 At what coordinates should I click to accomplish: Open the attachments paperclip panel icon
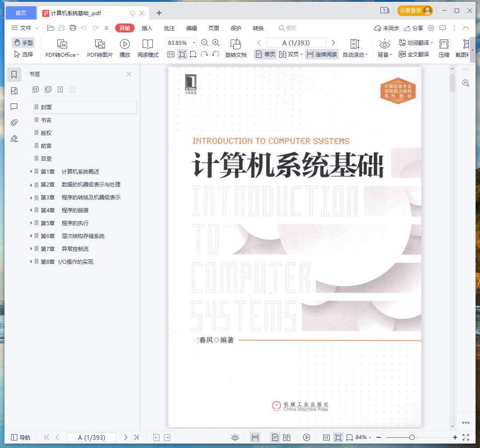14,123
